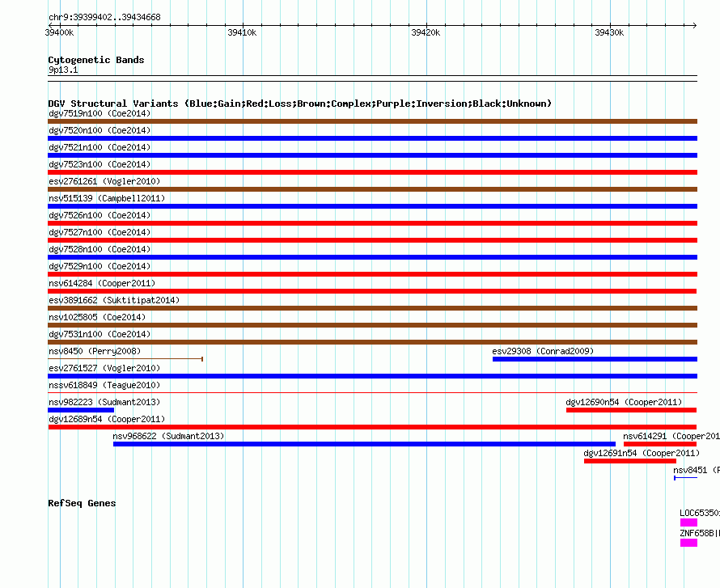Click the red bar under dgv7526n100
This screenshot has width=720, height=588.
(x=372, y=223)
